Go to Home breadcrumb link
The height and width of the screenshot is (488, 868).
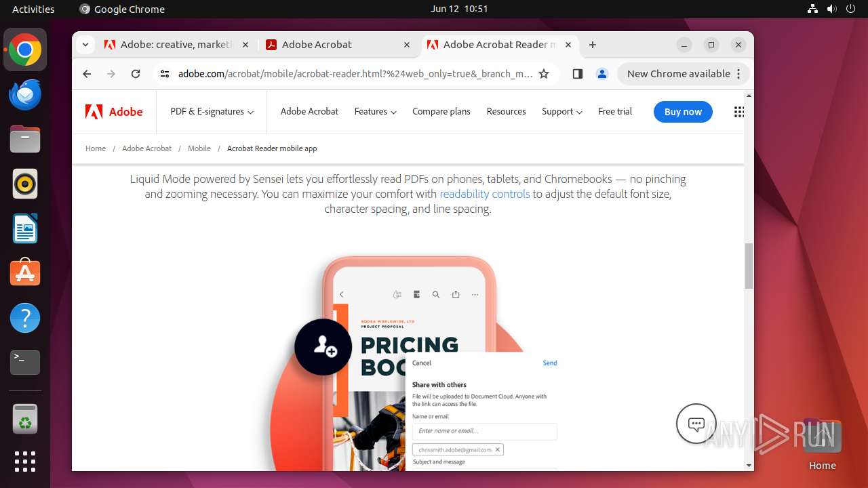(96, 148)
